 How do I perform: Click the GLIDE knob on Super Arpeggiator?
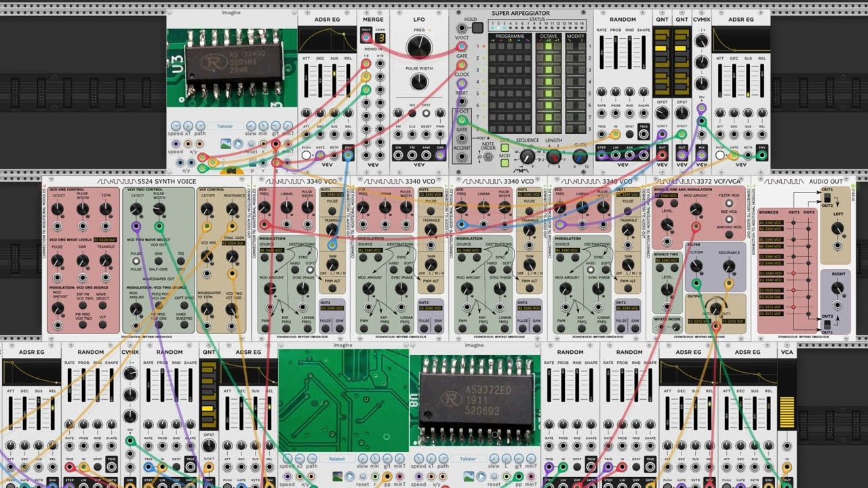(580, 157)
